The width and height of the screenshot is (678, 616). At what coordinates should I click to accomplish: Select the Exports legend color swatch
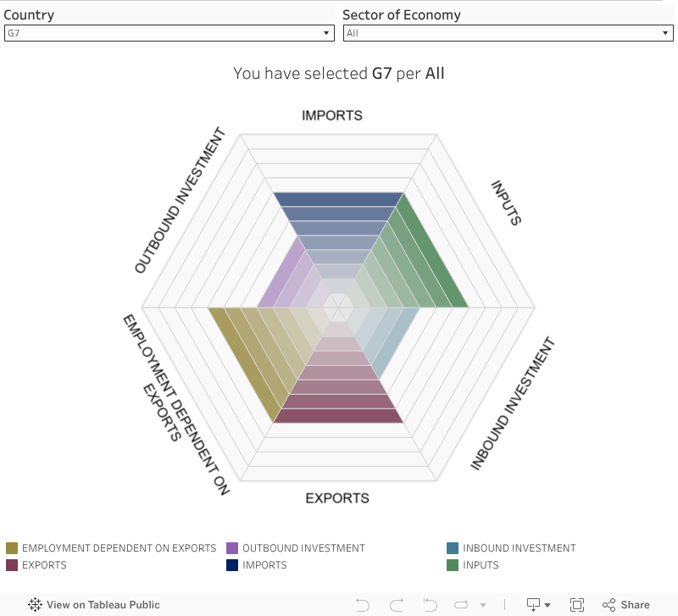(x=12, y=565)
